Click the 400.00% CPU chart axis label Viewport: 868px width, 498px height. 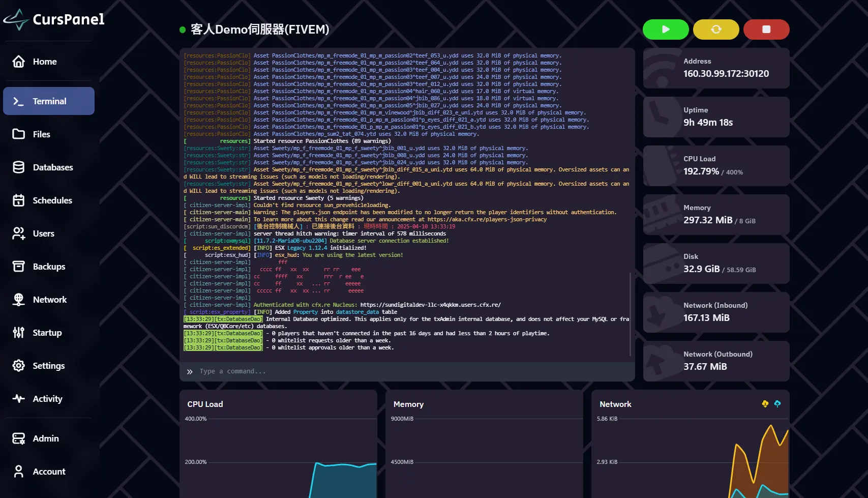(x=196, y=419)
